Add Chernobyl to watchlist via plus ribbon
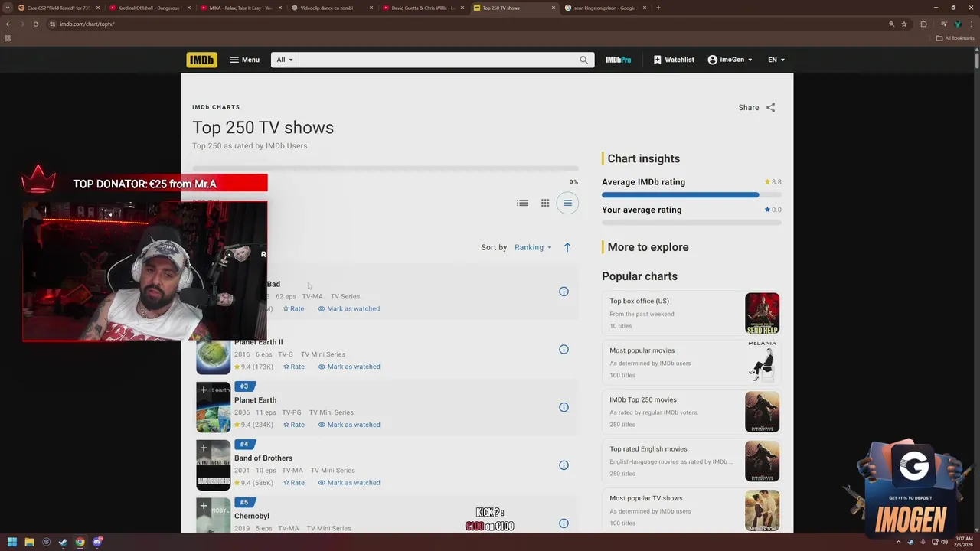Screen dimensions: 980x551 click(x=204, y=507)
